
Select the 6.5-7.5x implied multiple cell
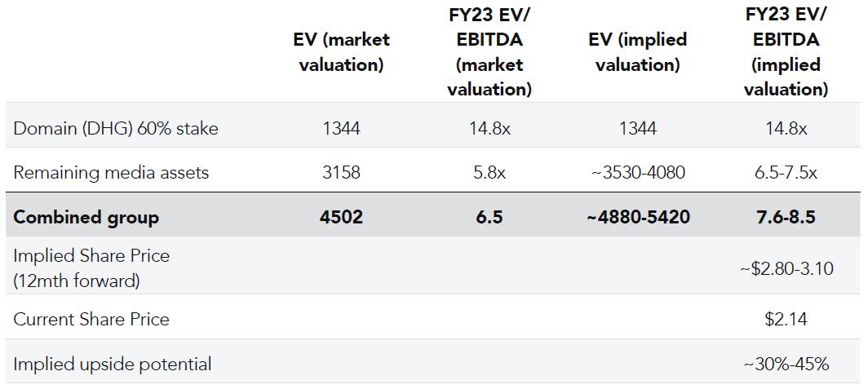786,172
